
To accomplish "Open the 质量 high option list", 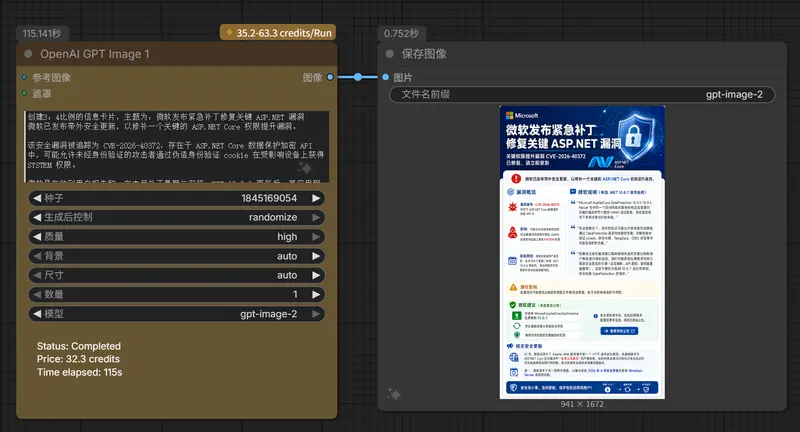I will (287, 237).
